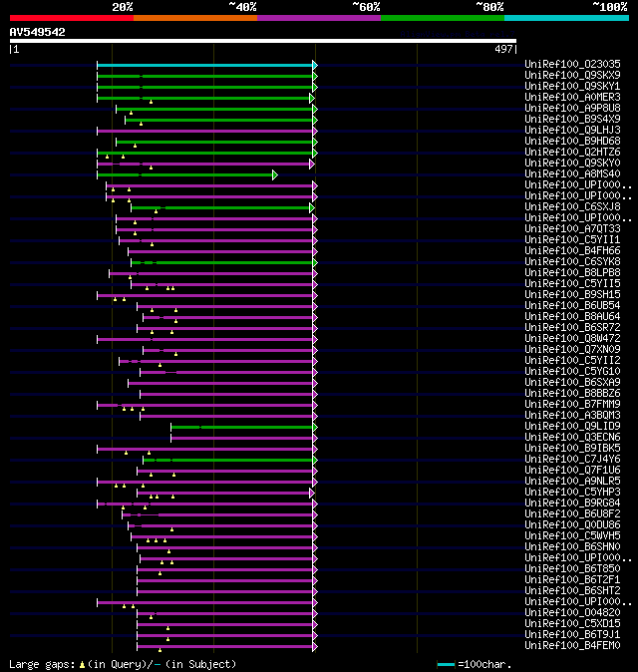
Task: Choose entry UniRef100_B6SR72
Action: pos(572,327)
